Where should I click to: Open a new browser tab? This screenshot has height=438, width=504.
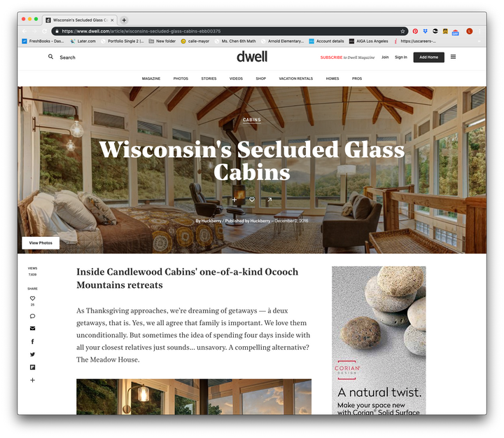point(124,20)
